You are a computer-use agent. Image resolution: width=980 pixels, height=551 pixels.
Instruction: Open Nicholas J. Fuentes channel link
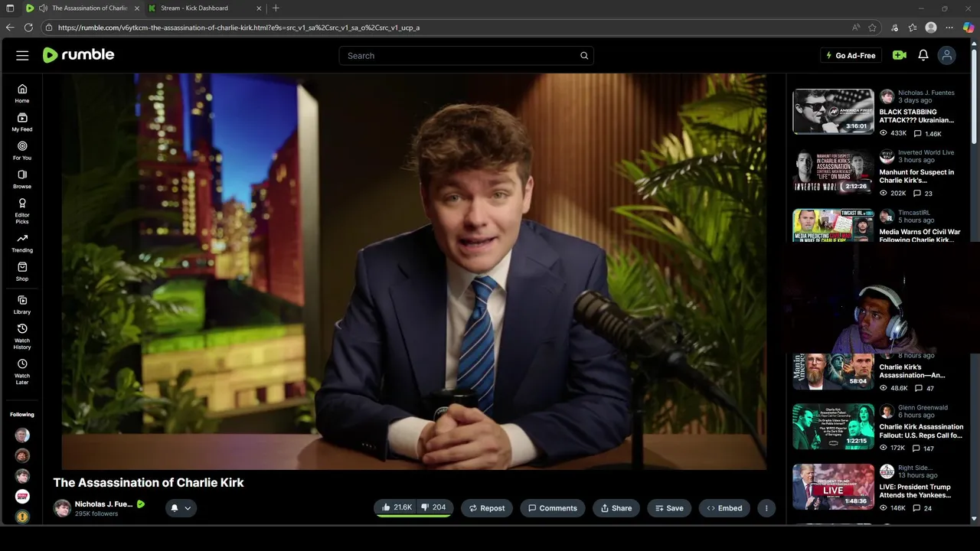(x=103, y=504)
